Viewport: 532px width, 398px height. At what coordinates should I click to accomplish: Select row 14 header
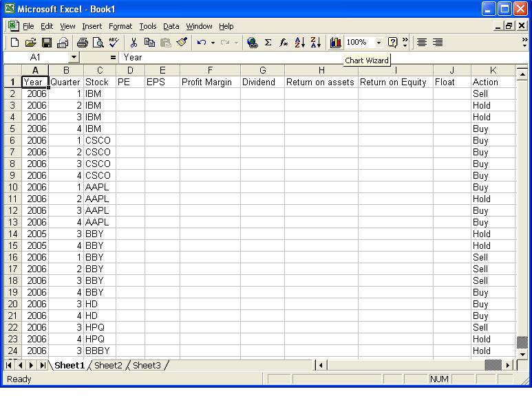tap(12, 234)
